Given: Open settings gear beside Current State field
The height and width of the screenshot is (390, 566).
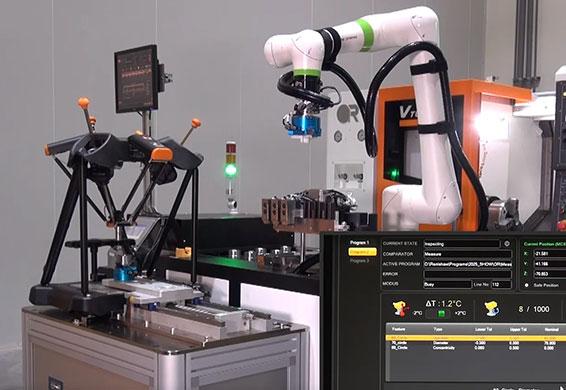Looking at the screenshot, I should [x=507, y=244].
